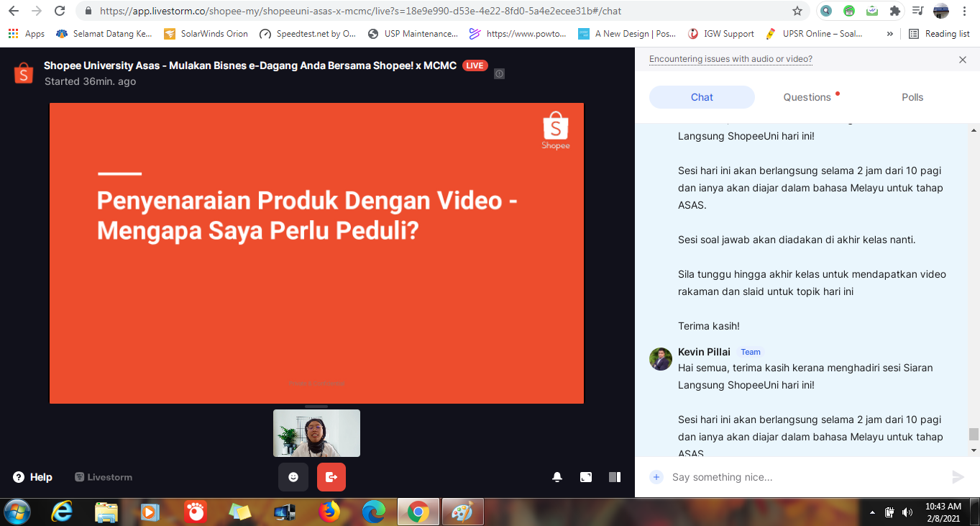Switch to the Questions tab
This screenshot has height=526, width=980.
807,97
